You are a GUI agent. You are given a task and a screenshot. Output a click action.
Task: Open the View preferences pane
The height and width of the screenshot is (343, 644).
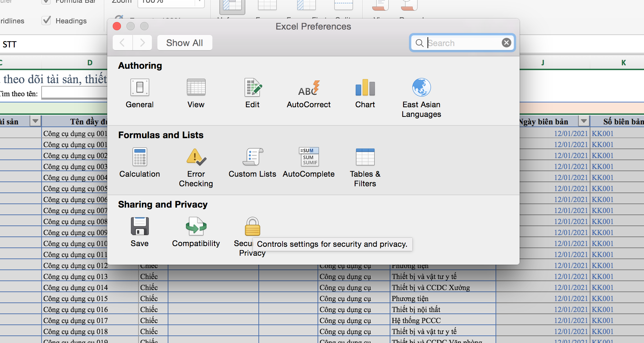point(196,93)
